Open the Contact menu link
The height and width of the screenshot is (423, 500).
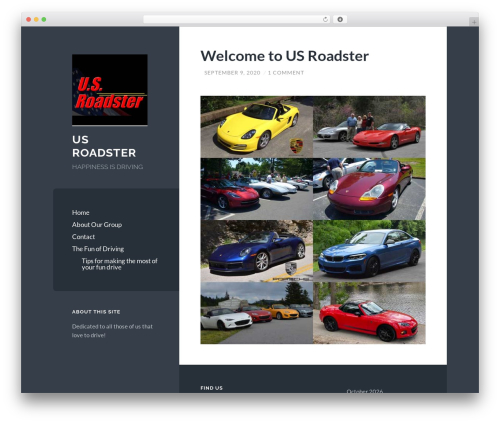pyautogui.click(x=83, y=237)
